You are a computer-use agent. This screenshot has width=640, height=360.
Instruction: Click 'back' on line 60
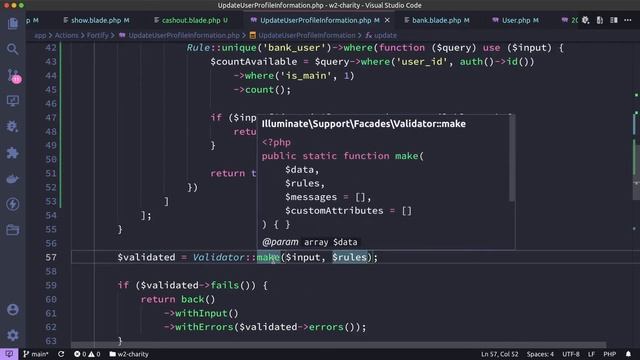[x=192, y=299]
